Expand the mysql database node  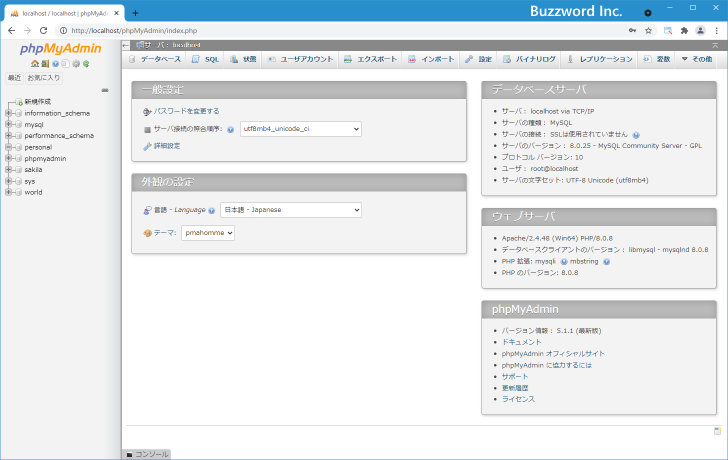(8, 124)
